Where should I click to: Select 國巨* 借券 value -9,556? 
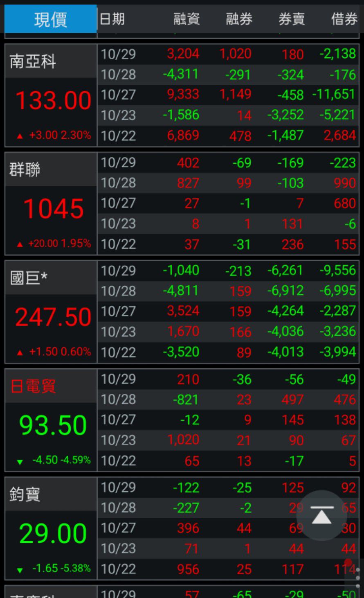tap(338, 271)
